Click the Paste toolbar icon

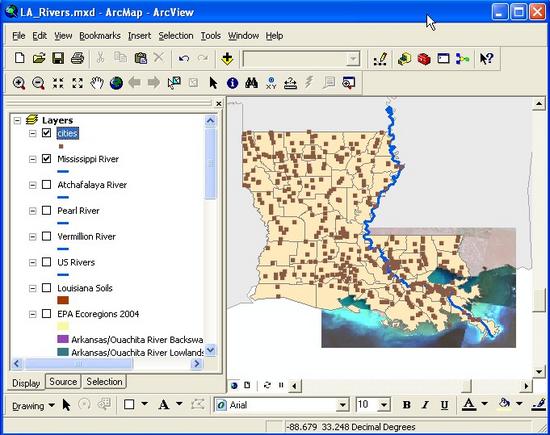[x=141, y=58]
